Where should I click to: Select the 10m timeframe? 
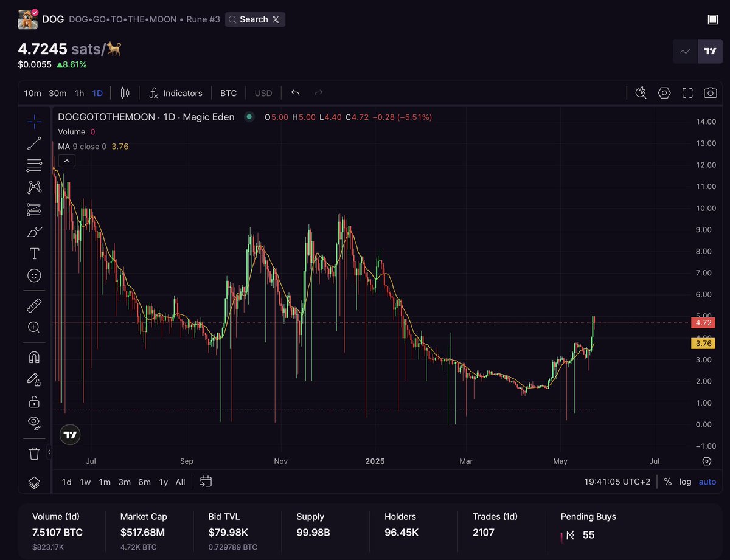point(32,93)
